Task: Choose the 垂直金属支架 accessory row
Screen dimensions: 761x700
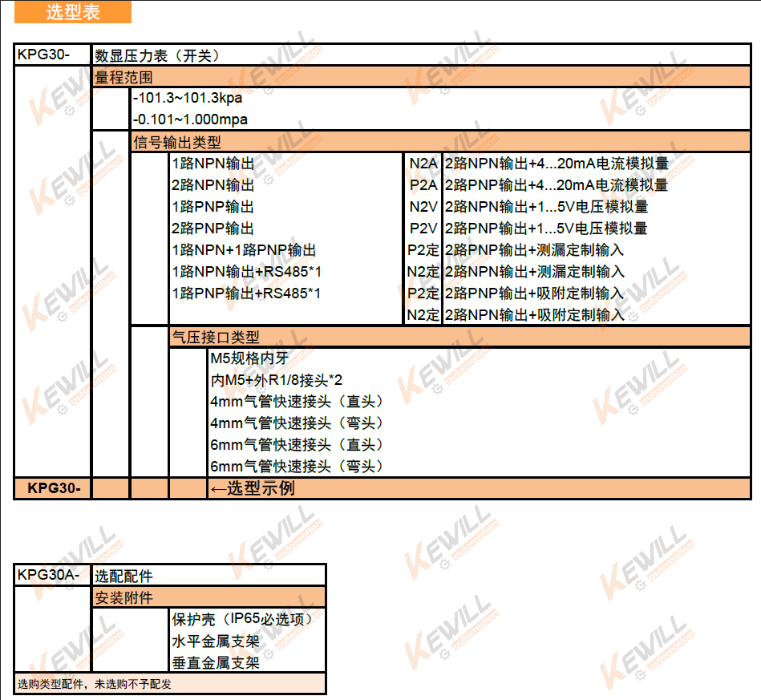Action: click(216, 662)
